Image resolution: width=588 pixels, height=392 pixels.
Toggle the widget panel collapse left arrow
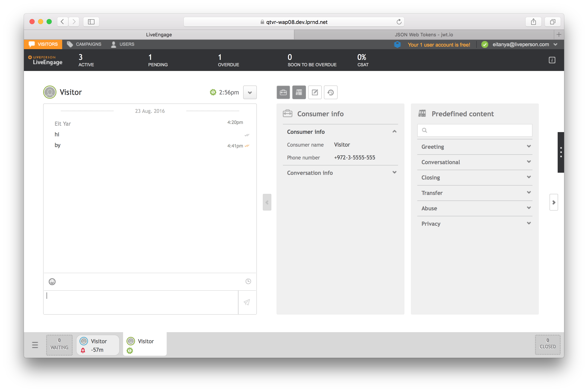click(x=267, y=202)
